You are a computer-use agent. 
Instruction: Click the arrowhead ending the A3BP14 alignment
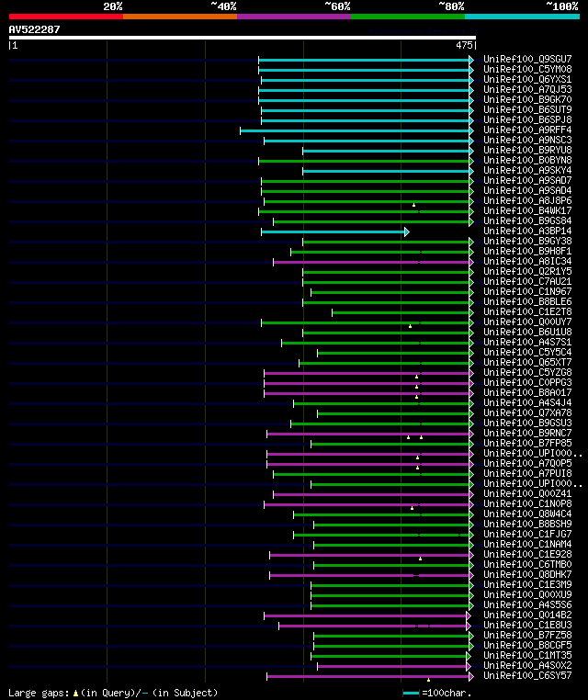point(407,231)
